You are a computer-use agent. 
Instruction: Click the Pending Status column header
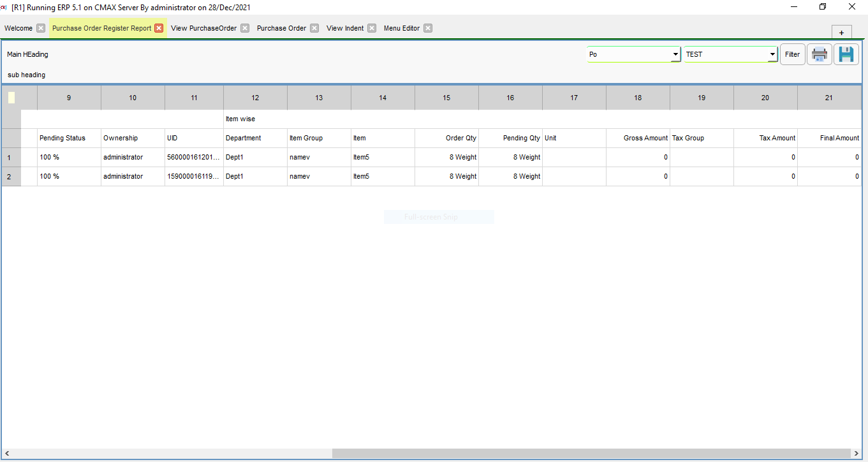point(62,138)
